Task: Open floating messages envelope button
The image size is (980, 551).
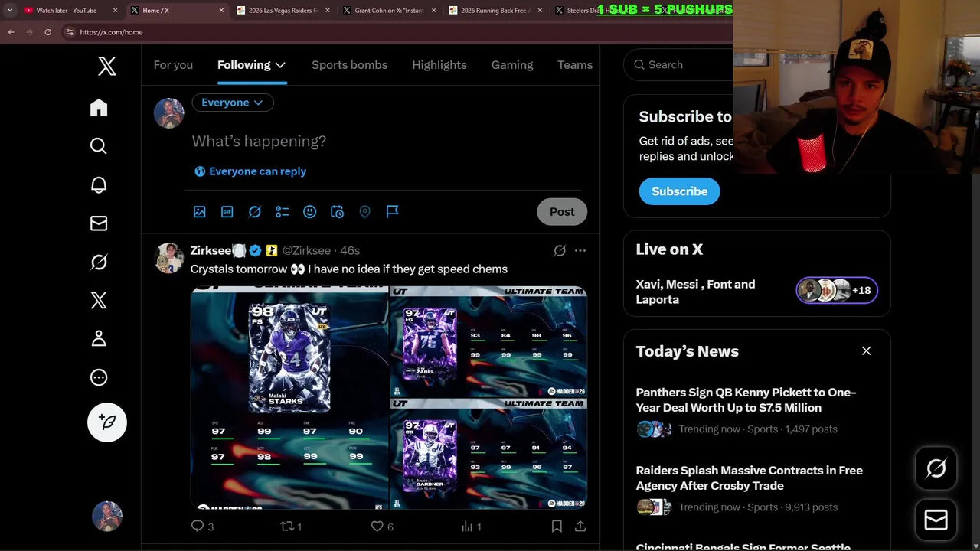Action: (936, 520)
